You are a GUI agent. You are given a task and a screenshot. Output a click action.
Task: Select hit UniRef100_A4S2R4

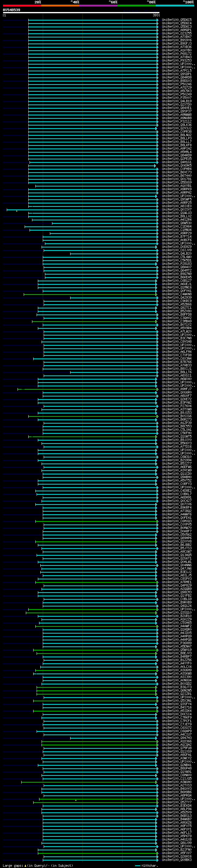point(177,220)
